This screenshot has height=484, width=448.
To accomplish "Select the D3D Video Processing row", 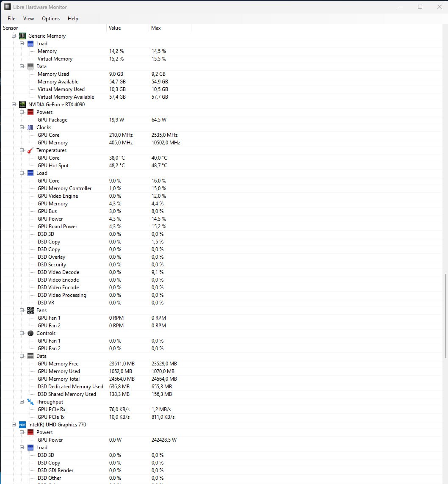I will [x=221, y=295].
